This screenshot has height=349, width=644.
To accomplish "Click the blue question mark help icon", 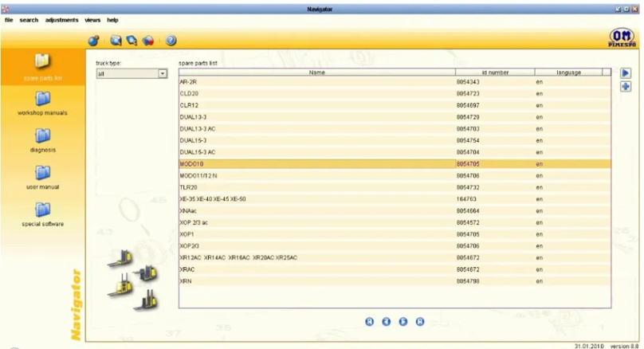I will (171, 40).
